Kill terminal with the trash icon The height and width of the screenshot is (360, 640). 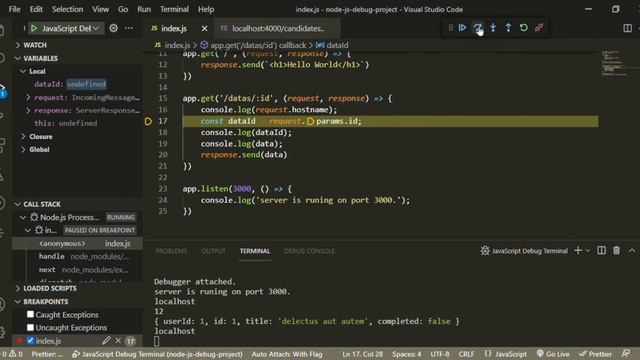tap(616, 251)
